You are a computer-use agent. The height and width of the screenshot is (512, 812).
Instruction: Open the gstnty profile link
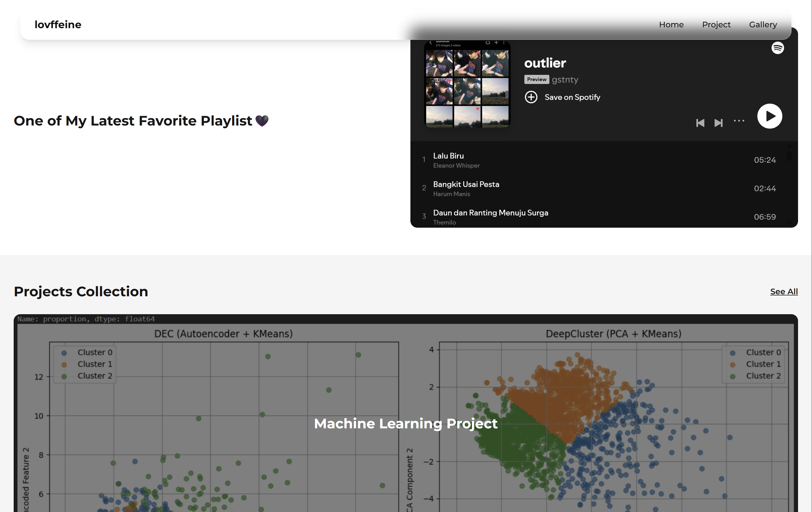[565, 80]
